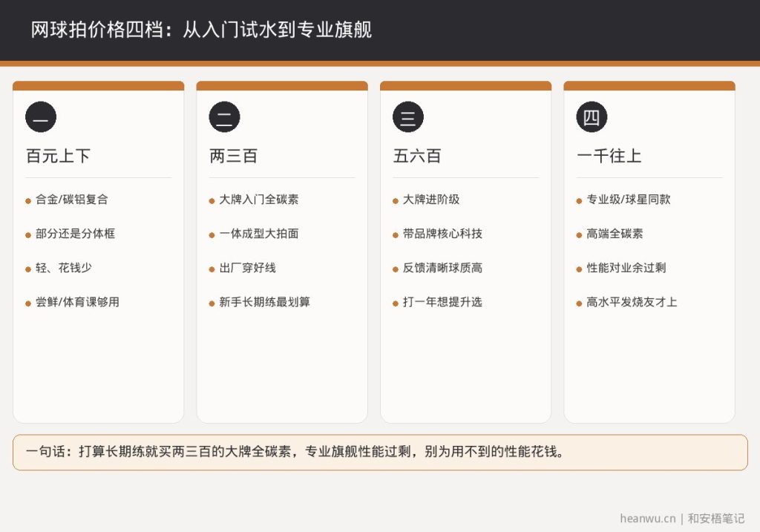760x532 pixels.
Task: Click the bullet text 轻、花钱少
Action: click(x=64, y=268)
